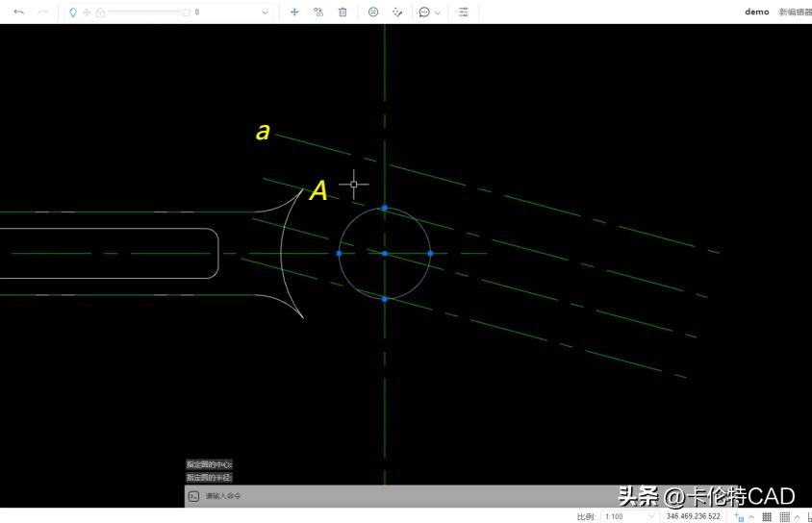Click the command line terminal icon
This screenshot has width=812, height=523.
pos(193,496)
